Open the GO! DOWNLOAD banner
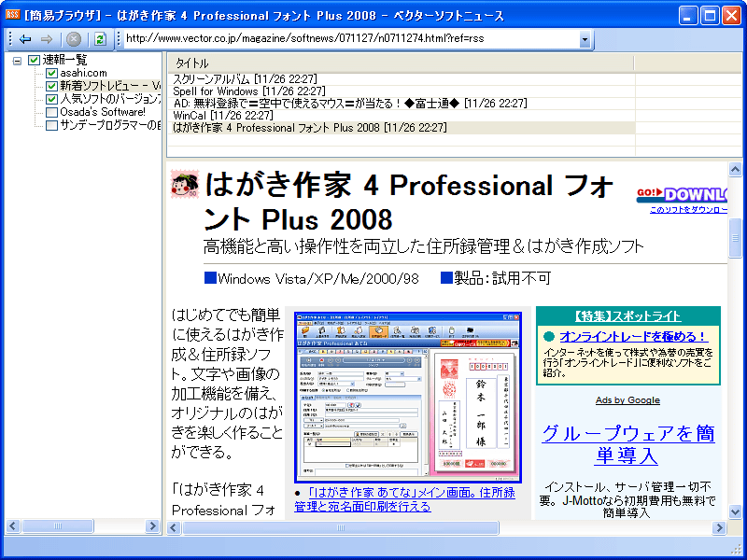The image size is (747, 560). [682, 194]
